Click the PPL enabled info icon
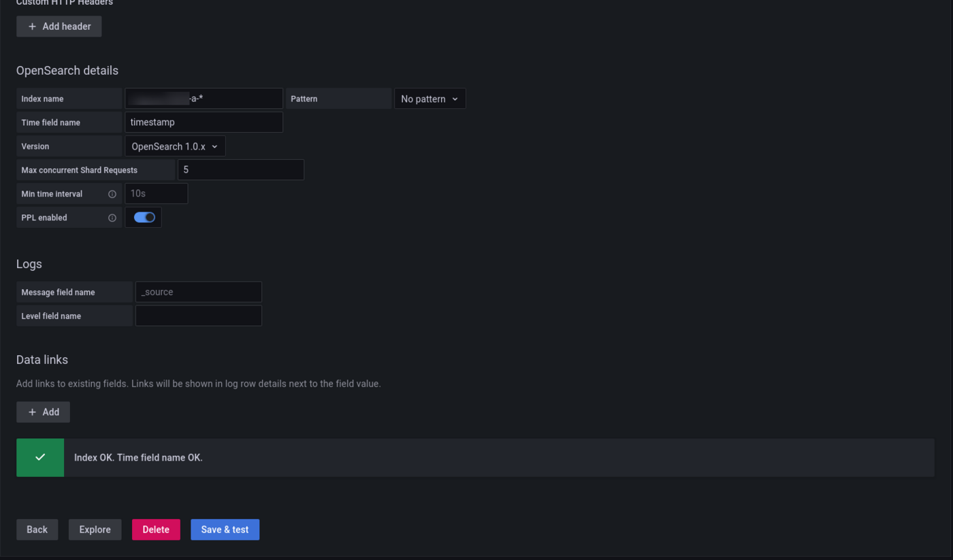Image resolution: width=953 pixels, height=560 pixels. 112,218
